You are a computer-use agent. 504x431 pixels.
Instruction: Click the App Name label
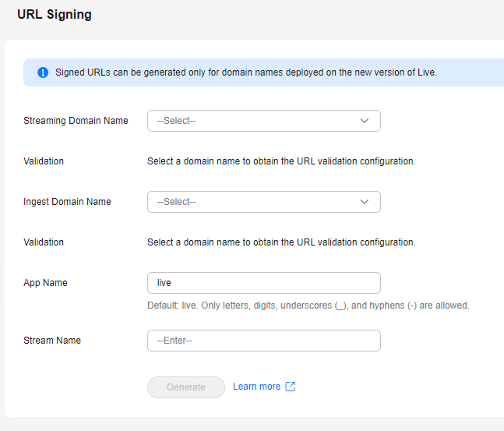click(45, 283)
